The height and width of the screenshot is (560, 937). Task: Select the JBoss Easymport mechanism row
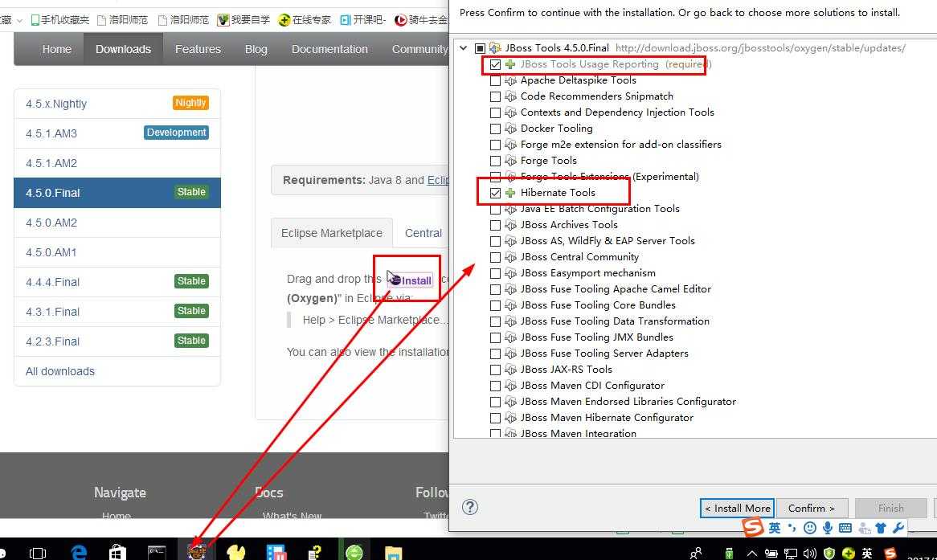[x=588, y=273]
